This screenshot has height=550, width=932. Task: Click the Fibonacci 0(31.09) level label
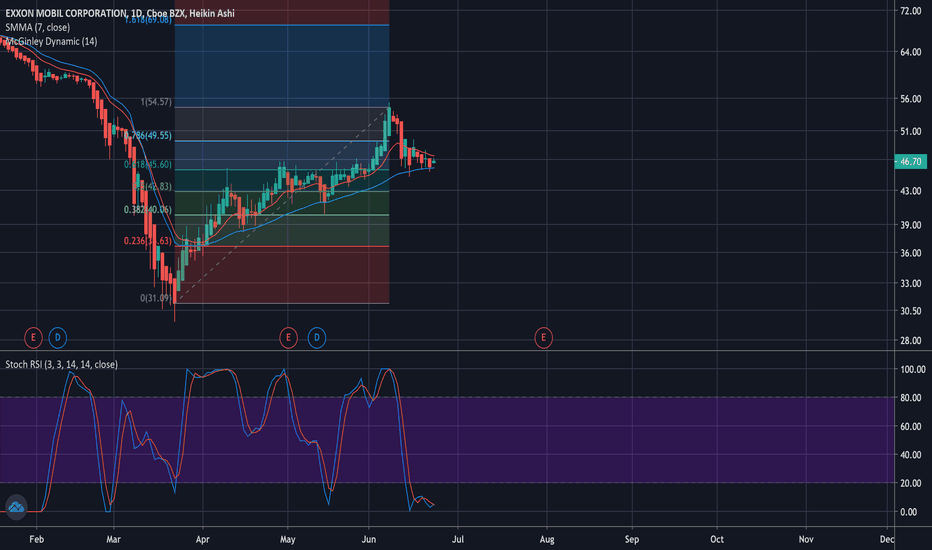[x=156, y=298]
